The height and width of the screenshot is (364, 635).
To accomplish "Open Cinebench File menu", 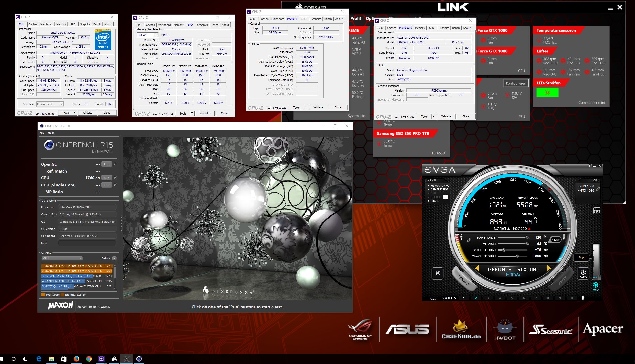I will point(42,133).
